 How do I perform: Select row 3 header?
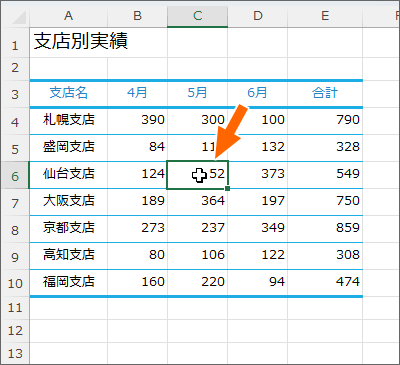point(15,94)
